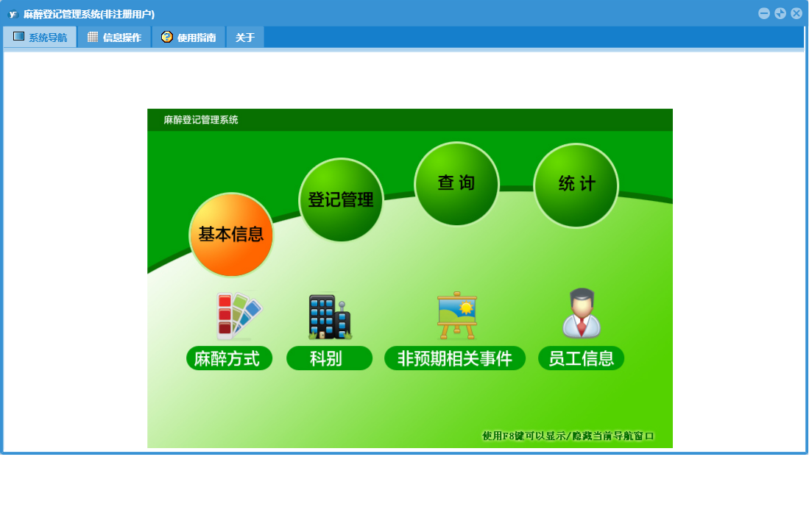Click the doctor 员工信息 icon
This screenshot has height=532, width=809.
[582, 313]
